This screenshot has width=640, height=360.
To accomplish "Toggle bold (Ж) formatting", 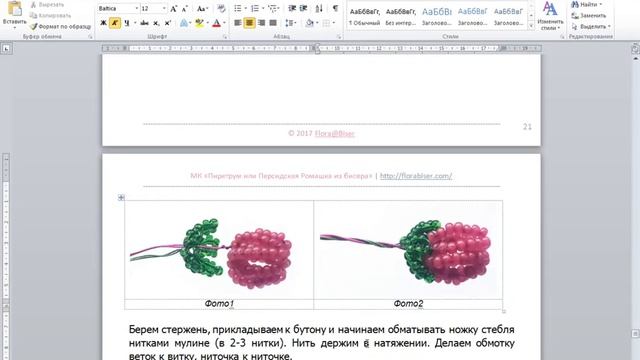I will coord(103,23).
